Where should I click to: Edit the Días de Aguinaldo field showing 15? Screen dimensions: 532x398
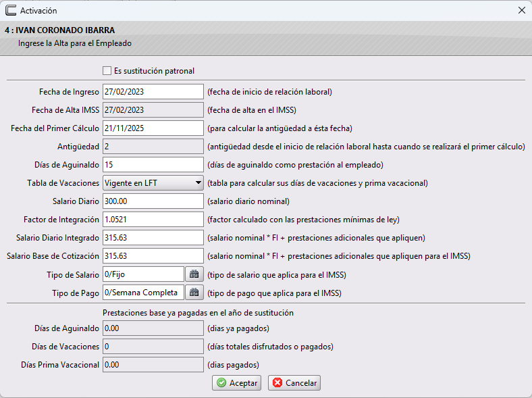click(x=153, y=165)
